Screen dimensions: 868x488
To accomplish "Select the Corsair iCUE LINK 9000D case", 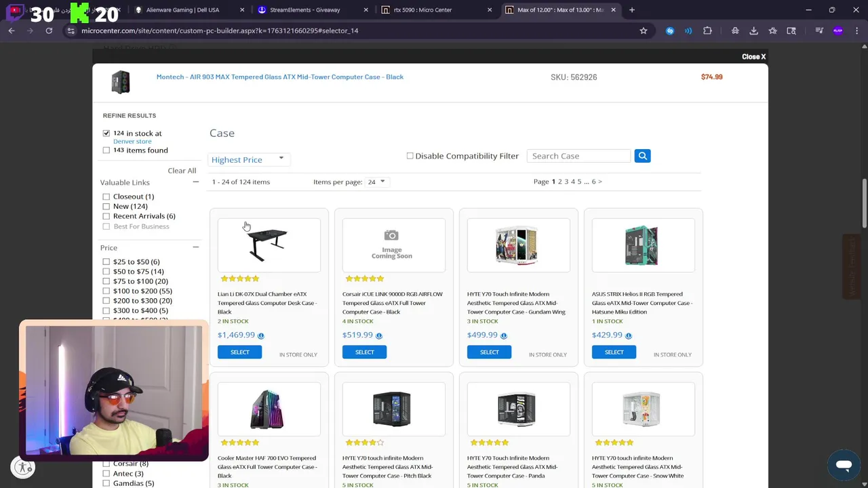I will tap(364, 352).
